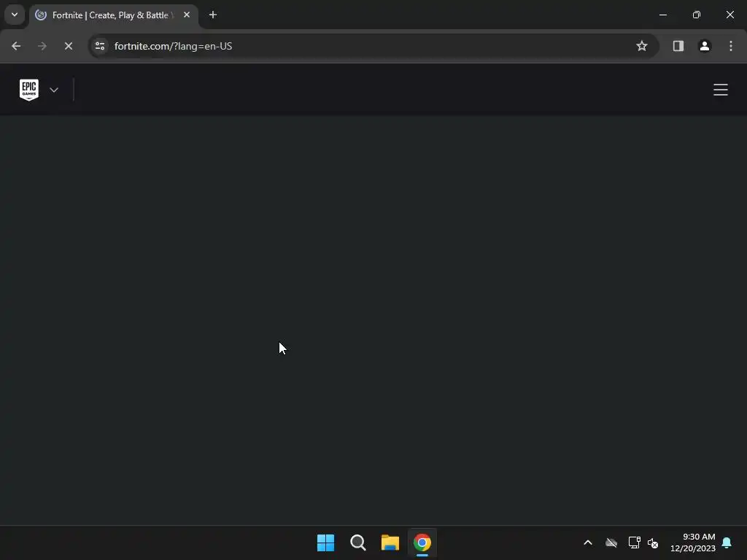This screenshot has width=747, height=560.
Task: Expand the Epic Games dropdown chevron
Action: pyautogui.click(x=54, y=90)
